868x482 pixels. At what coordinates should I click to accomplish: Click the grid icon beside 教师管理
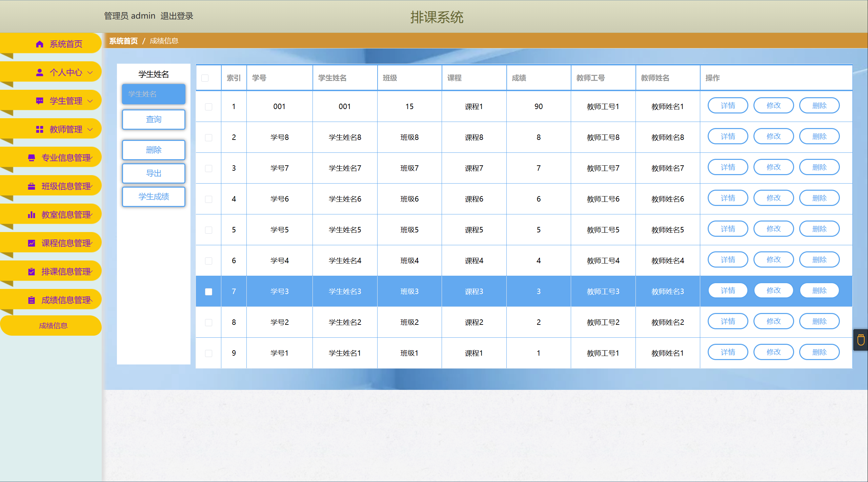tap(40, 129)
